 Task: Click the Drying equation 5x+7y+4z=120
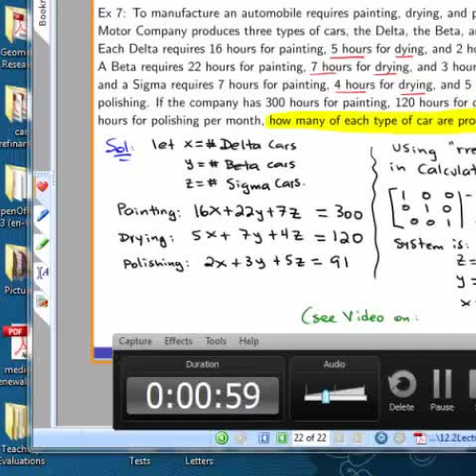[x=277, y=237]
